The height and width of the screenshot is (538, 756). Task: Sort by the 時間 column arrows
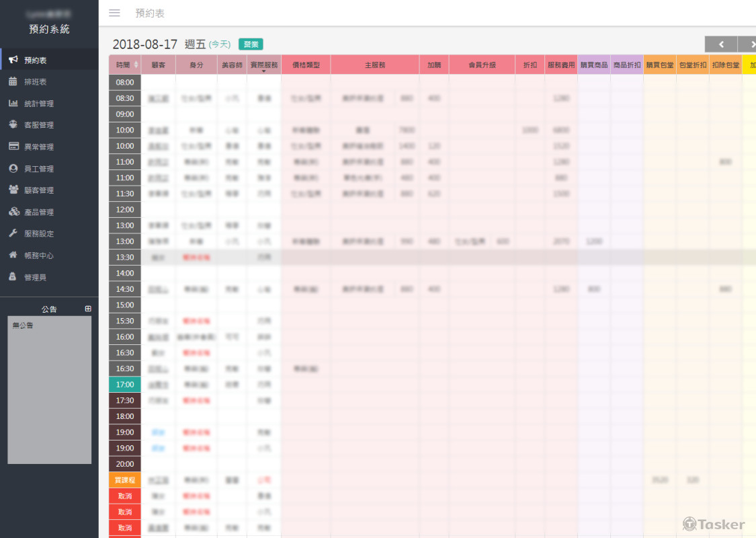click(x=136, y=65)
